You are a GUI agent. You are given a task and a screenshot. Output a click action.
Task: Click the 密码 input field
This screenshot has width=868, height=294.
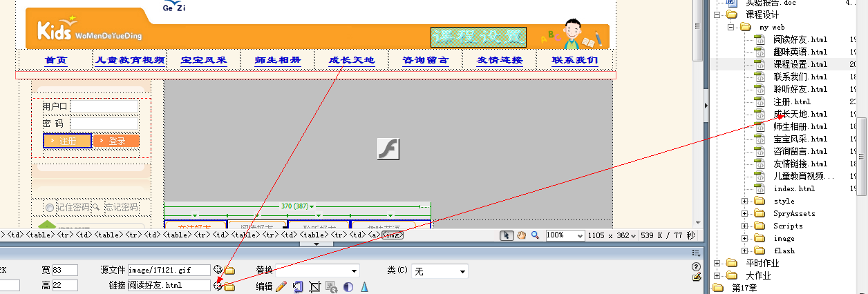click(104, 124)
